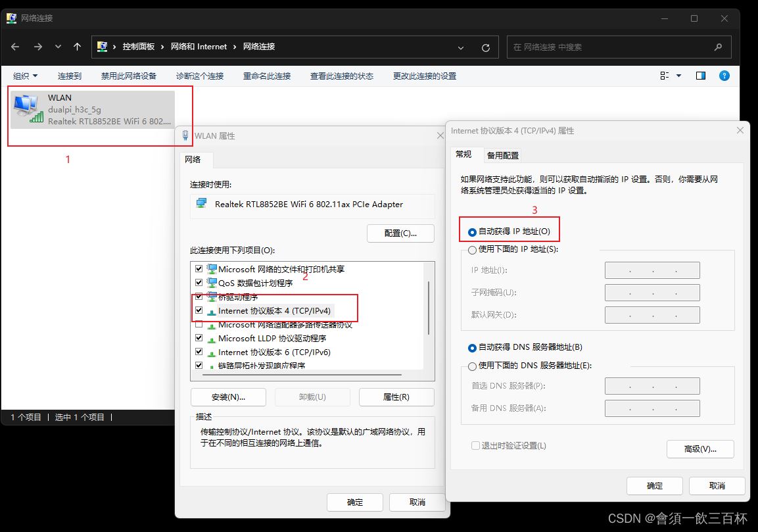Image resolution: width=758 pixels, height=532 pixels.
Task: Click the vertical scrollbar in items list
Action: (x=429, y=308)
